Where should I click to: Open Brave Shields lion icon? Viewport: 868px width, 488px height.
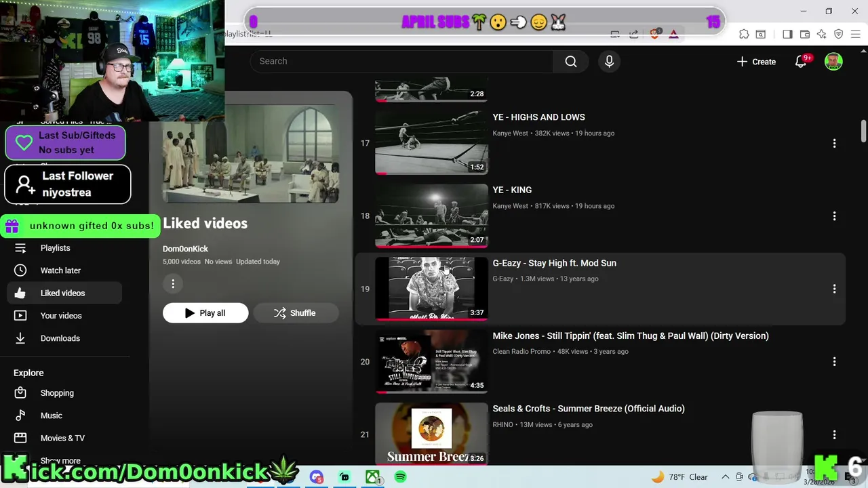pos(655,34)
